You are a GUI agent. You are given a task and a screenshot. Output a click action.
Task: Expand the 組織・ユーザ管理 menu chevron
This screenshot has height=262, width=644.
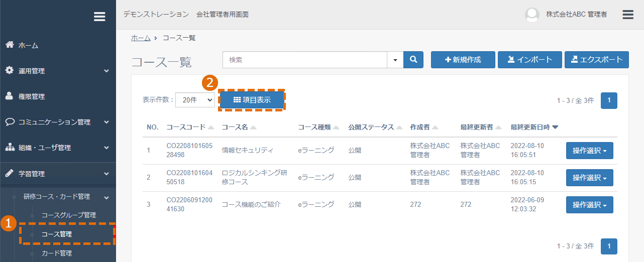pyautogui.click(x=106, y=148)
